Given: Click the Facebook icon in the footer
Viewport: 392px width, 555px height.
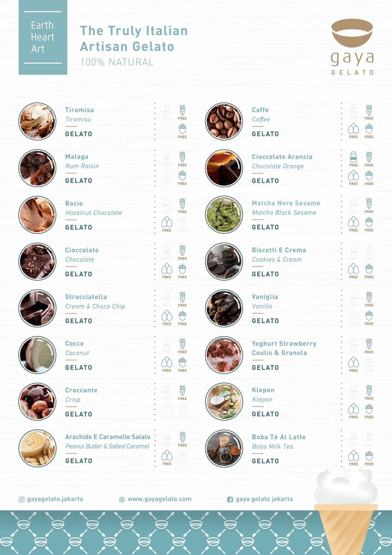Looking at the screenshot, I should [x=230, y=500].
